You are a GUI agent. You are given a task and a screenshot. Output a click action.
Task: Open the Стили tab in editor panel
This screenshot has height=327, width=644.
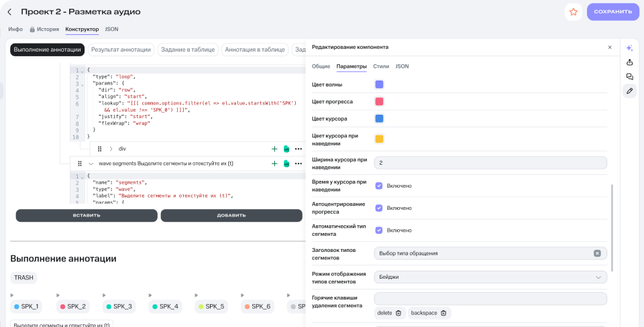(x=381, y=66)
